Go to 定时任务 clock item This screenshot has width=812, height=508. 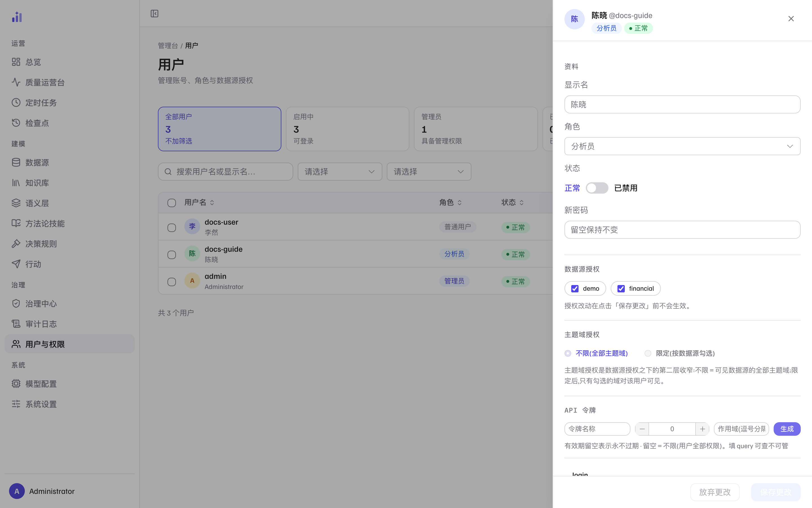click(69, 102)
